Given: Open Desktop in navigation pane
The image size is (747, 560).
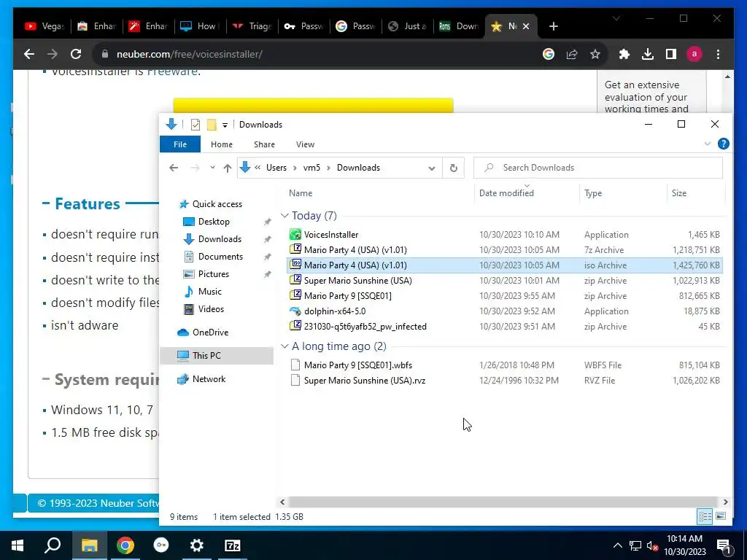Looking at the screenshot, I should tap(214, 222).
